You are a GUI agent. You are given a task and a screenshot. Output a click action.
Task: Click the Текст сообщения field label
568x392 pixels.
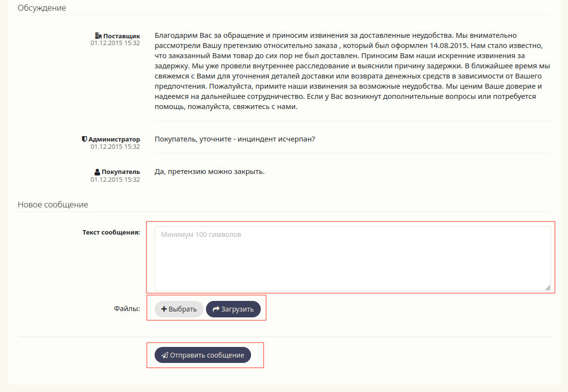[111, 232]
